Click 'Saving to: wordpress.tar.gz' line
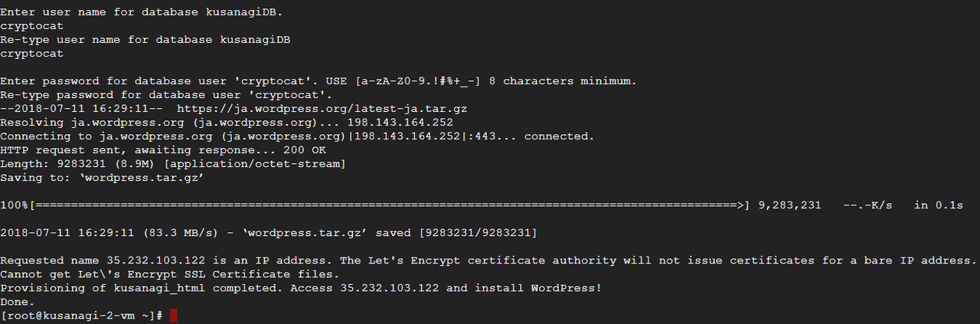This screenshot has height=324, width=980. pos(100,178)
